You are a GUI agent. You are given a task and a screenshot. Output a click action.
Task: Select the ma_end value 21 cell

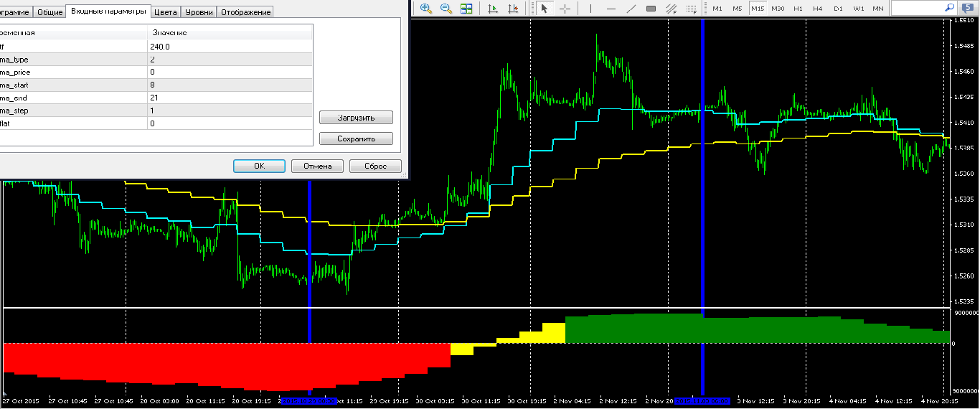click(230, 98)
